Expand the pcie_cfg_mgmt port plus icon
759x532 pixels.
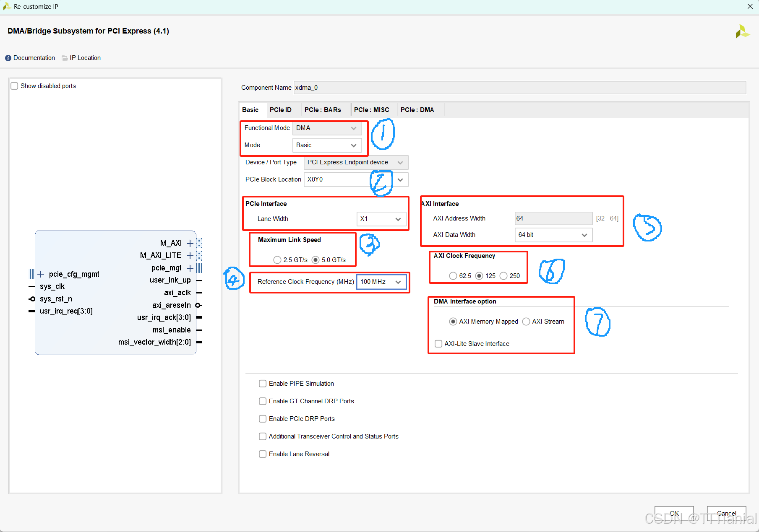coord(41,274)
